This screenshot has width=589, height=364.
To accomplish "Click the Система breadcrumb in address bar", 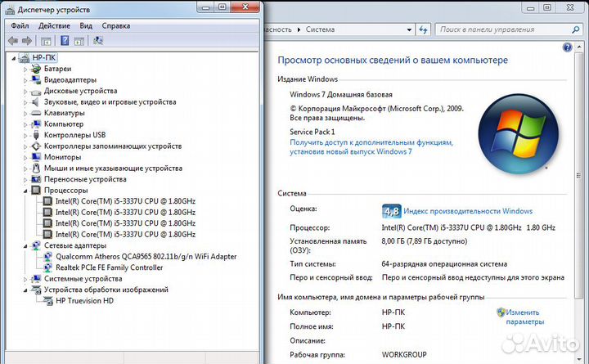I will point(320,29).
